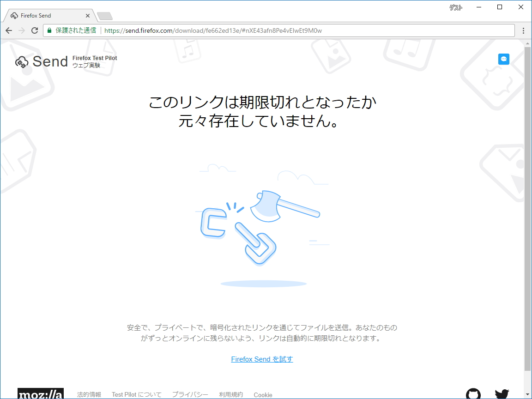Open the Test Pilot について link

(137, 395)
